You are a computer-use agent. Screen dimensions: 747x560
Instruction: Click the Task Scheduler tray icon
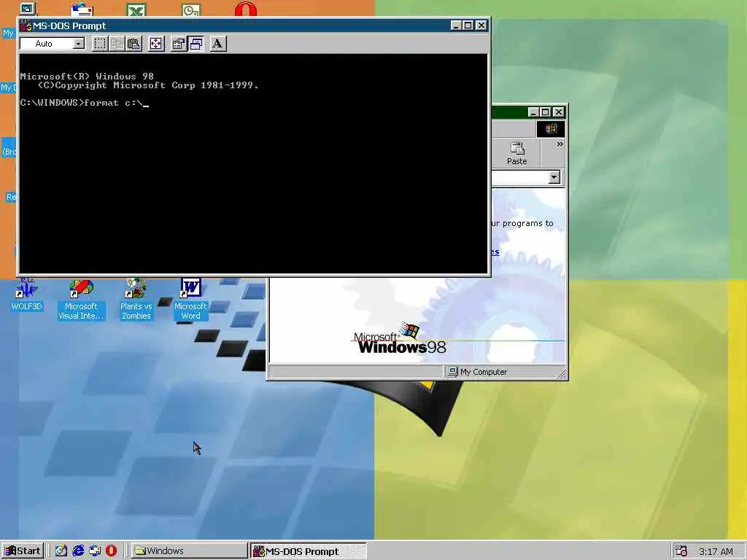681,551
